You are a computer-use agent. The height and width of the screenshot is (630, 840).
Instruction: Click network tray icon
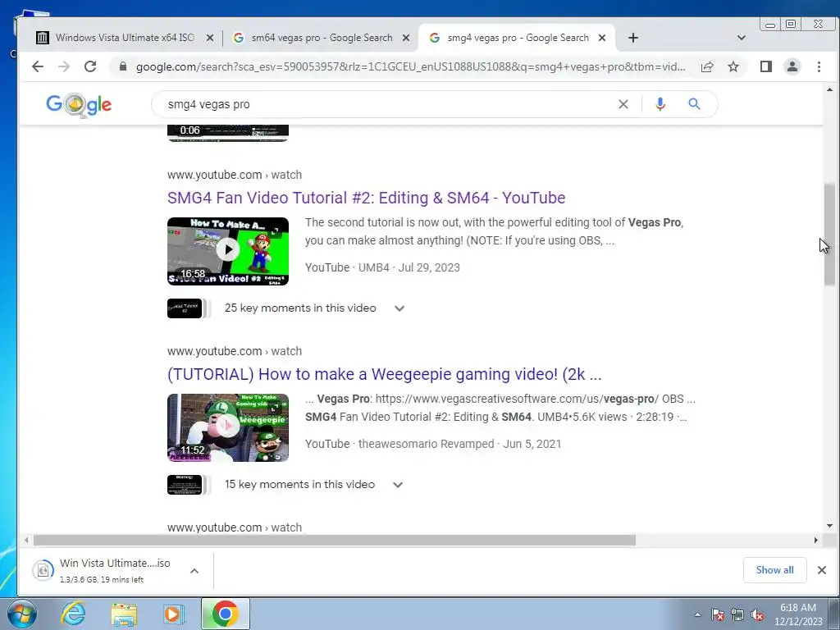click(737, 615)
